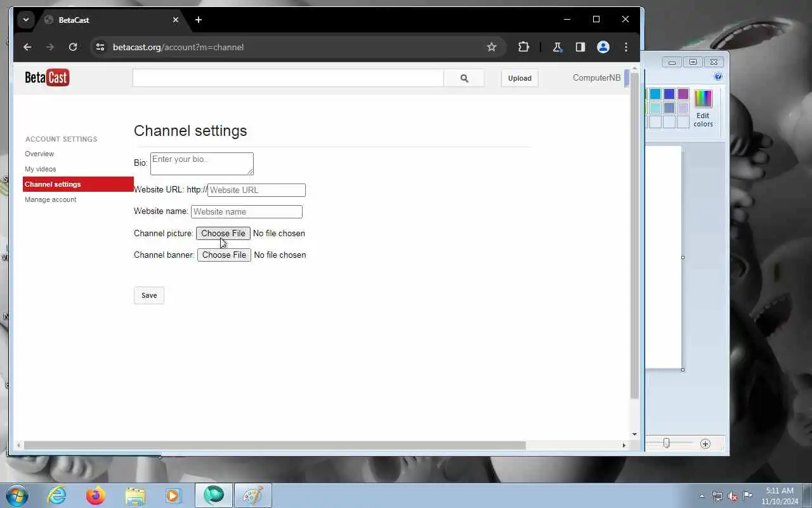Click the BetaCast logo in the header
Viewport: 812px width, 508px height.
pos(47,77)
